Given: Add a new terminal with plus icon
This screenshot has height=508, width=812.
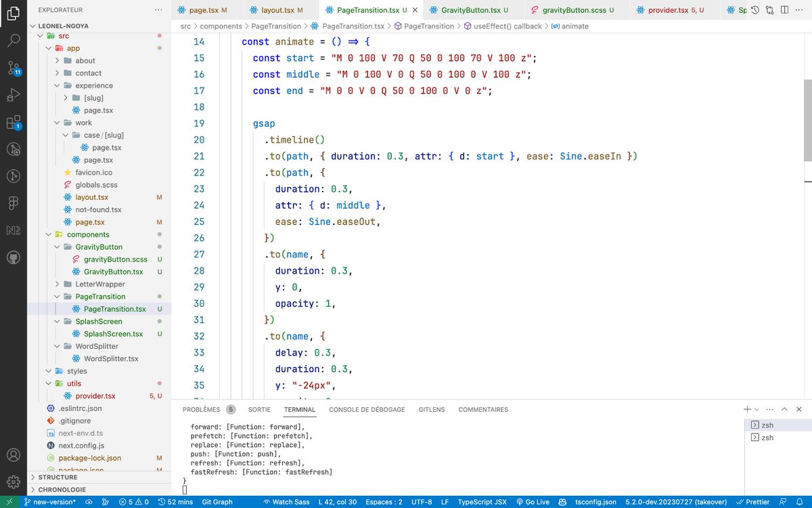Looking at the screenshot, I should (747, 409).
